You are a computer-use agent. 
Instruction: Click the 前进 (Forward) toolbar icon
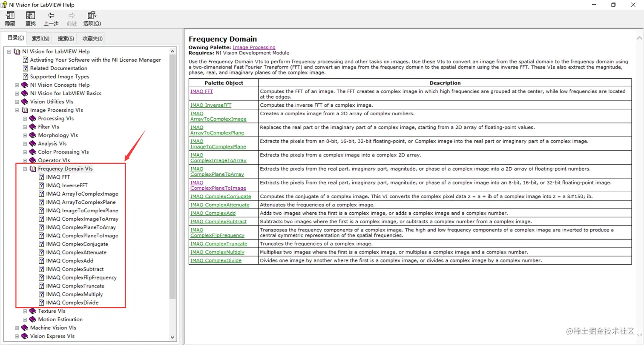(72, 16)
